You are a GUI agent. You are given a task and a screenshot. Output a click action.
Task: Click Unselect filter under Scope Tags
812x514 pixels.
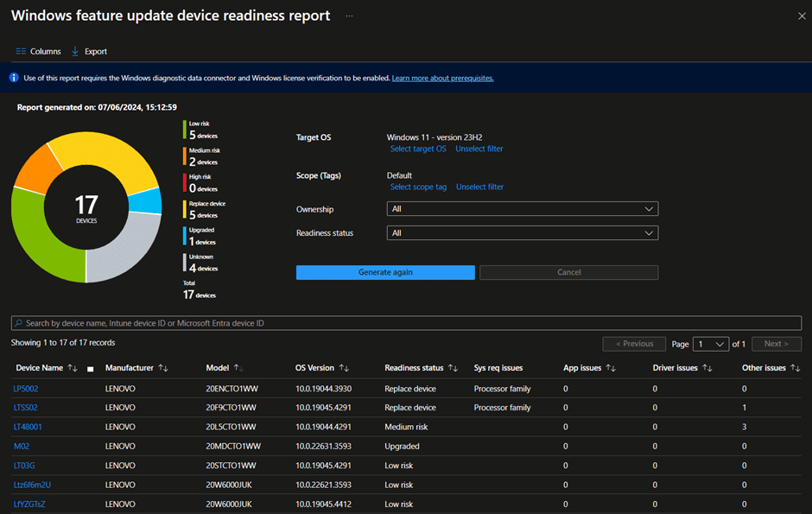pyautogui.click(x=479, y=187)
